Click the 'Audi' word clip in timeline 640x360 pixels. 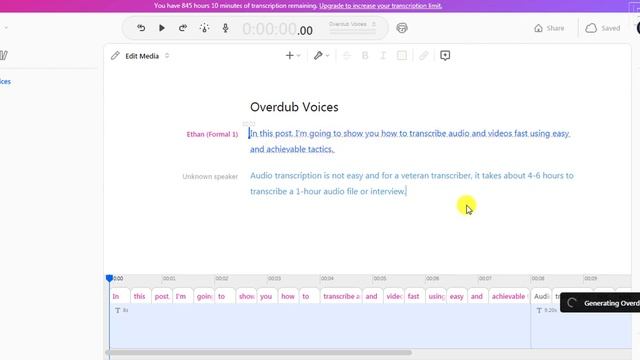tap(542, 296)
